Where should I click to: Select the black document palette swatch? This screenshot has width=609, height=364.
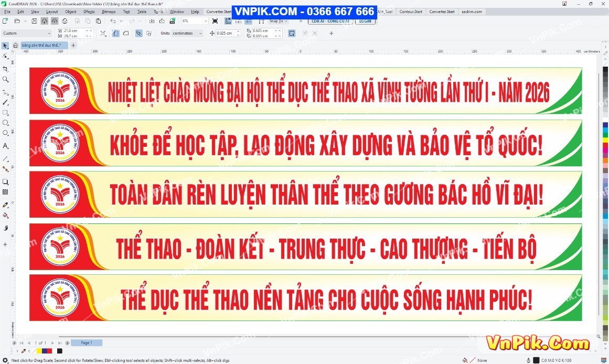(x=59, y=351)
